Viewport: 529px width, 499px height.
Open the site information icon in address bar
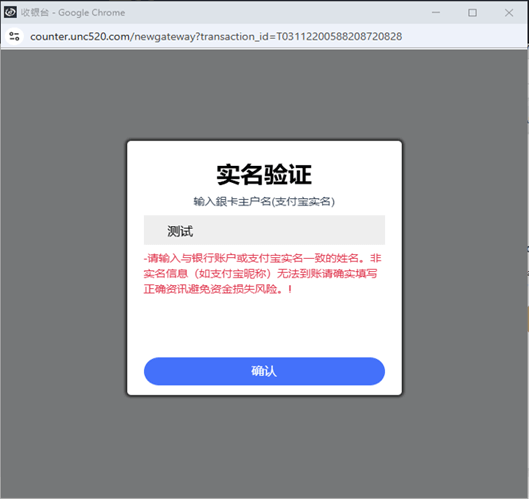point(15,36)
